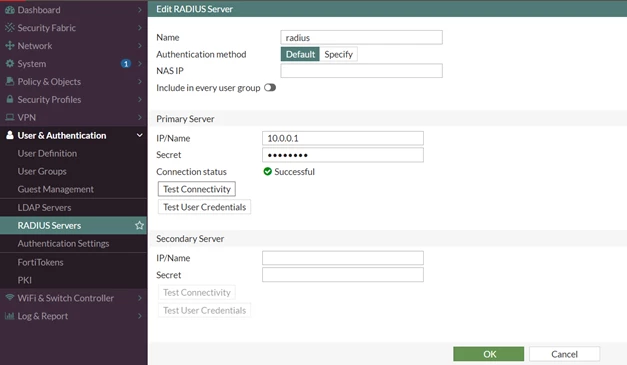Click Secondary Server IP/Name field

343,258
